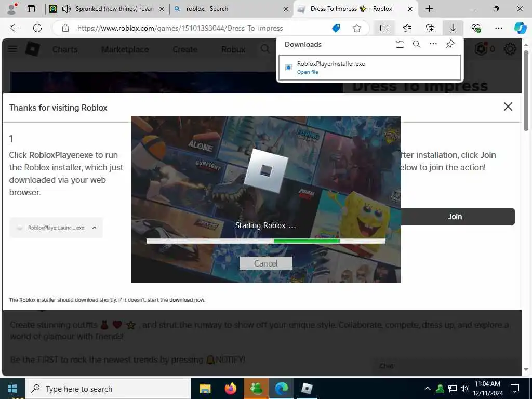Cancel the Starting Roblox launcher
532x399 pixels.
(x=265, y=263)
